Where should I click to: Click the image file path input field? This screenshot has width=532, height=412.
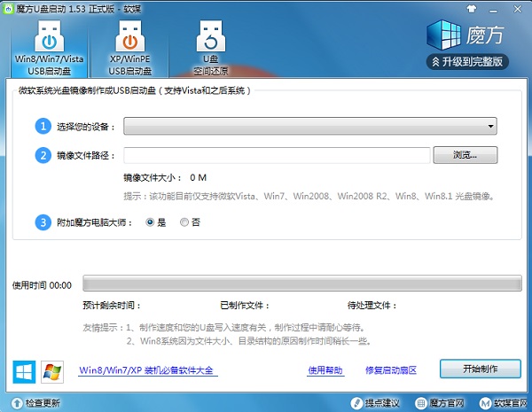tap(277, 155)
